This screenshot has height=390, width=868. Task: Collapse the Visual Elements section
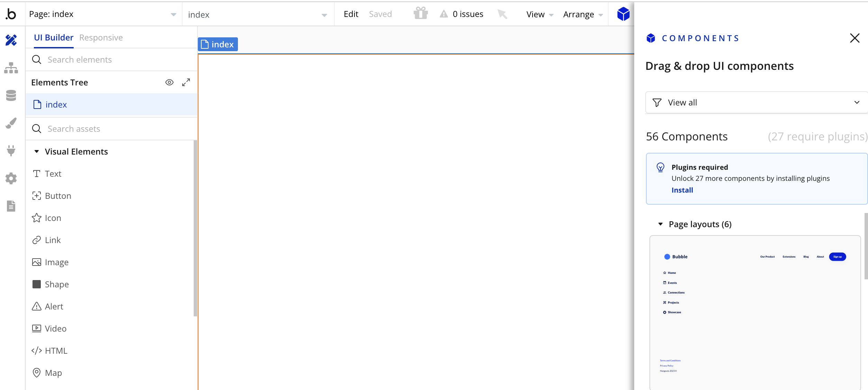[x=37, y=151]
